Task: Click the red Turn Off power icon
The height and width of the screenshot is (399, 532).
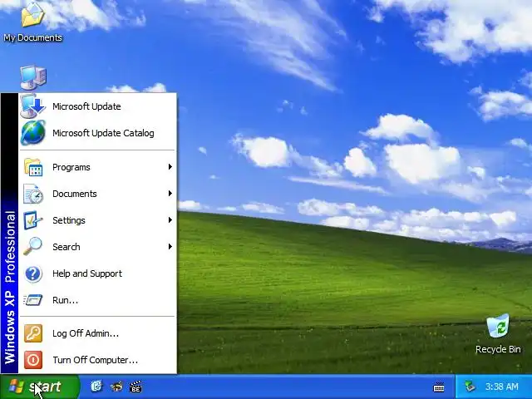Action: click(x=33, y=360)
